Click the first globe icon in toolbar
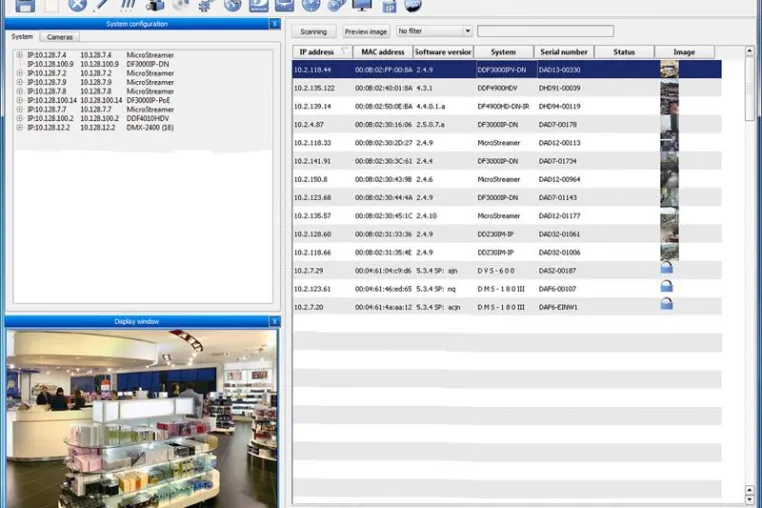The width and height of the screenshot is (762, 508). click(x=233, y=5)
